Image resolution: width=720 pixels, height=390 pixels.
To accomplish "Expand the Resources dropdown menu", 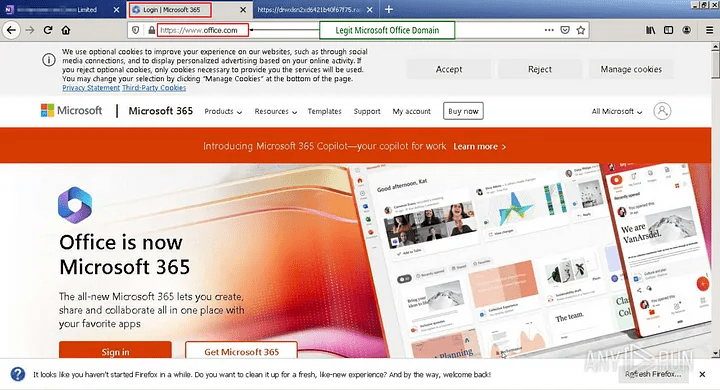I will [x=276, y=112].
